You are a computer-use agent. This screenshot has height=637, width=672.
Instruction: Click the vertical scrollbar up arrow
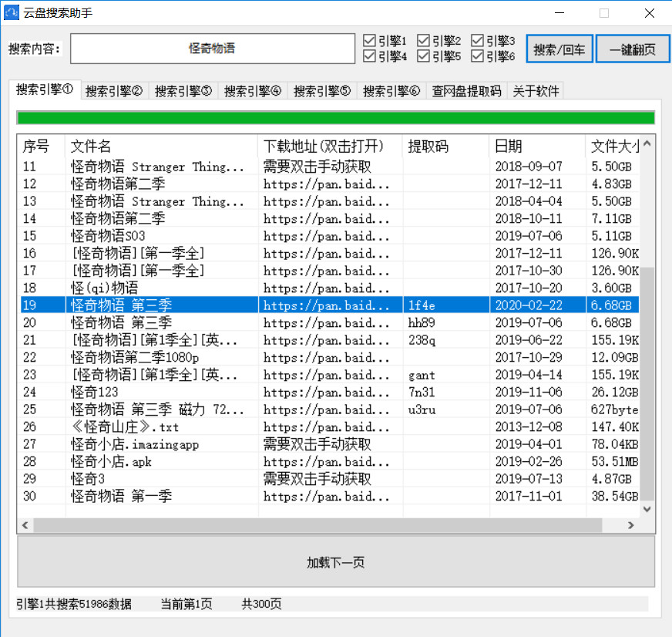[647, 143]
